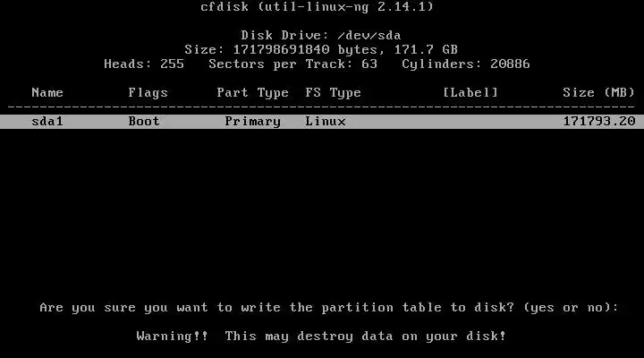Screen dimensions: 644x358
Task: Click the [Label] column header
Action: tap(470, 92)
